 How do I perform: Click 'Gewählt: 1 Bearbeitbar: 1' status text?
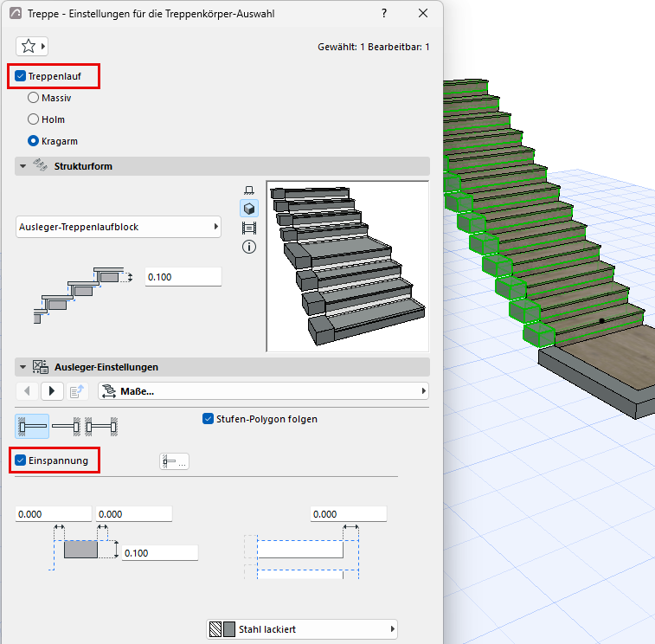click(373, 47)
